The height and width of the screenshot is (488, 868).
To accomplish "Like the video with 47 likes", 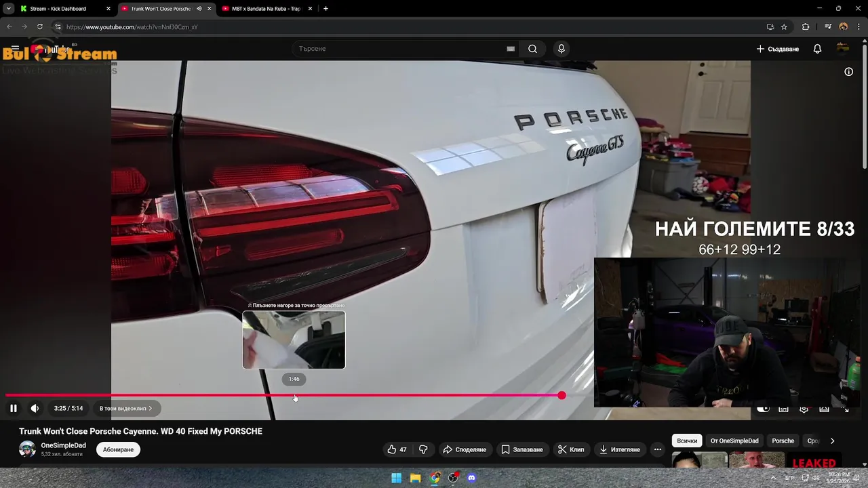I will coord(397,449).
